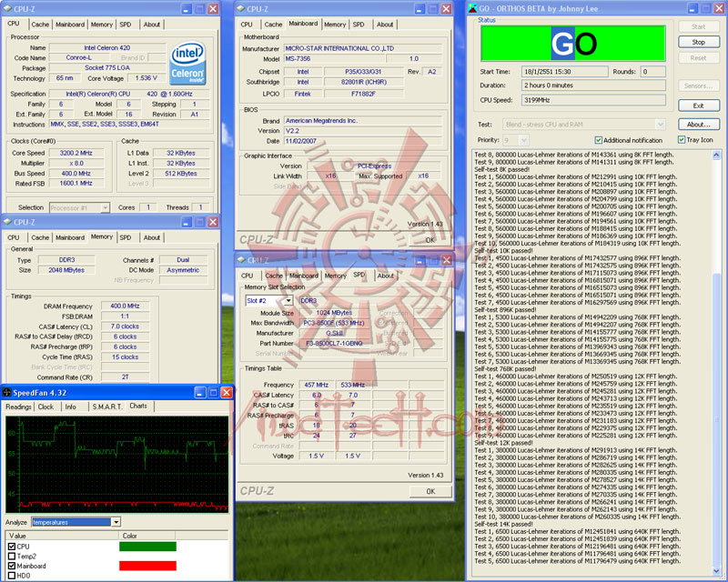The image size is (728, 582).
Task: Check the Temp2 checkbox in SpeedFan
Action: [12, 556]
